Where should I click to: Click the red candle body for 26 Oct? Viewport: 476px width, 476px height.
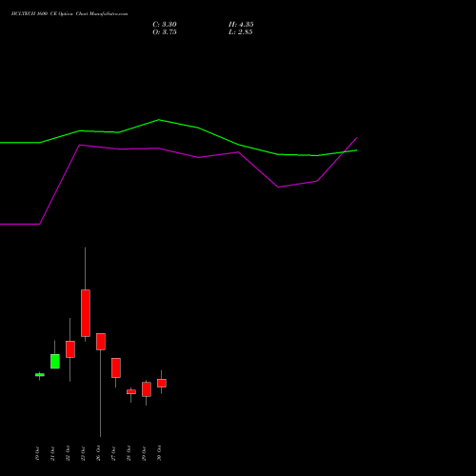coord(101,342)
